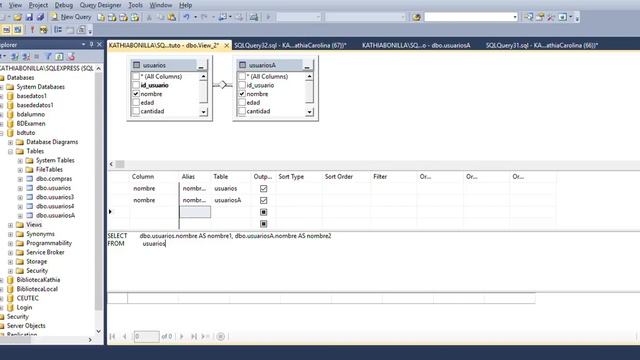Viewport: 640px width, 360px height.
Task: Check id_usuario in usuarios table
Action: (x=136, y=85)
